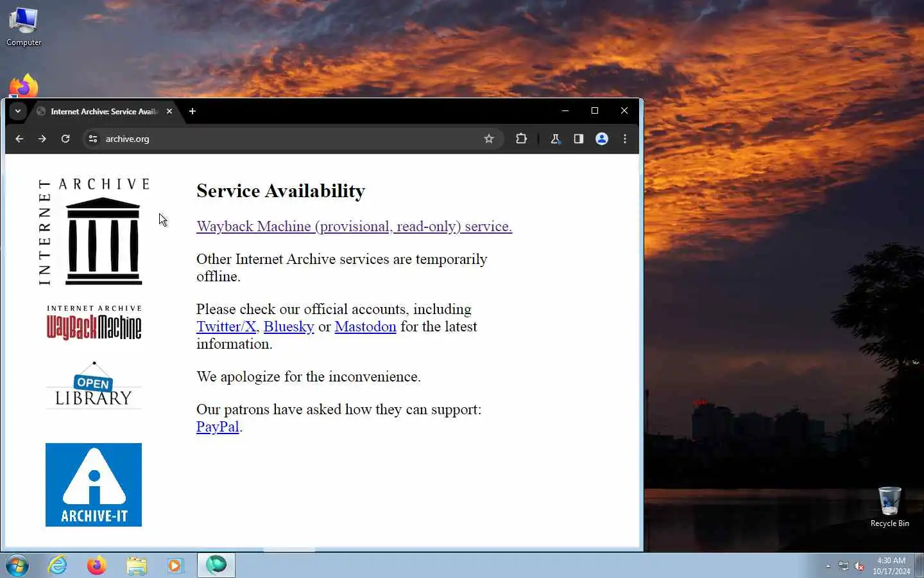Reload the archive.org page
Image resolution: width=924 pixels, height=578 pixels.
click(65, 139)
